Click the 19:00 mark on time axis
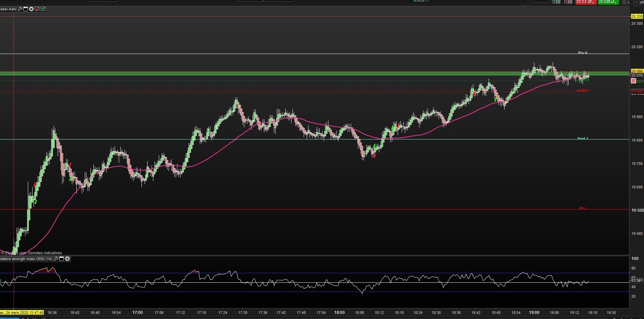The width and height of the screenshot is (644, 319). tap(534, 313)
